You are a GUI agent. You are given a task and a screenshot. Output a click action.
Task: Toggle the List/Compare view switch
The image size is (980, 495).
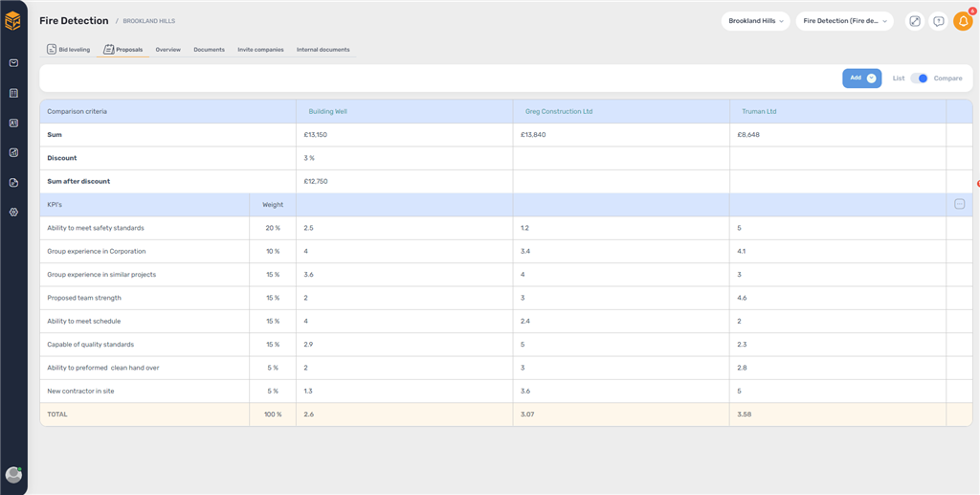click(x=919, y=79)
